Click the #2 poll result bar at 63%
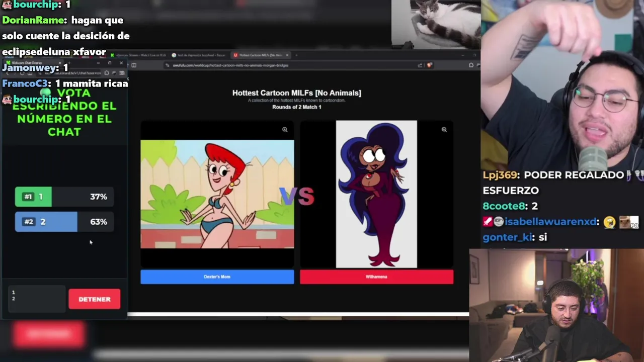This screenshot has width=644, height=362. [x=64, y=222]
